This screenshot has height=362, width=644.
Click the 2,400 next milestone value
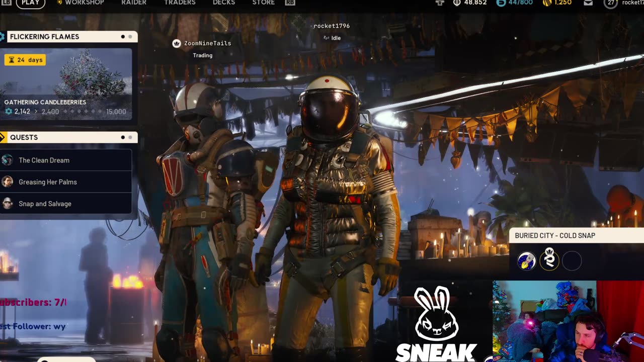[x=50, y=112]
